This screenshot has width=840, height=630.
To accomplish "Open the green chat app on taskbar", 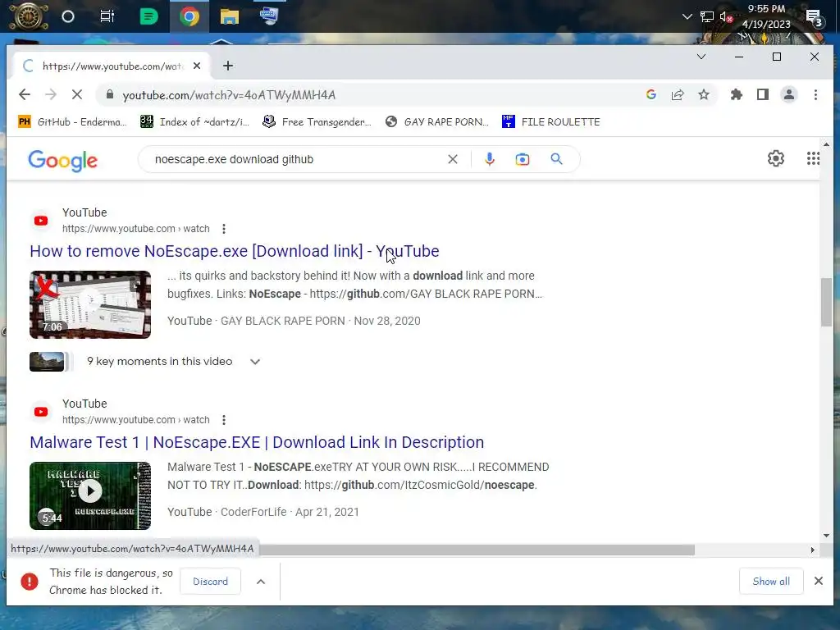I will [148, 16].
